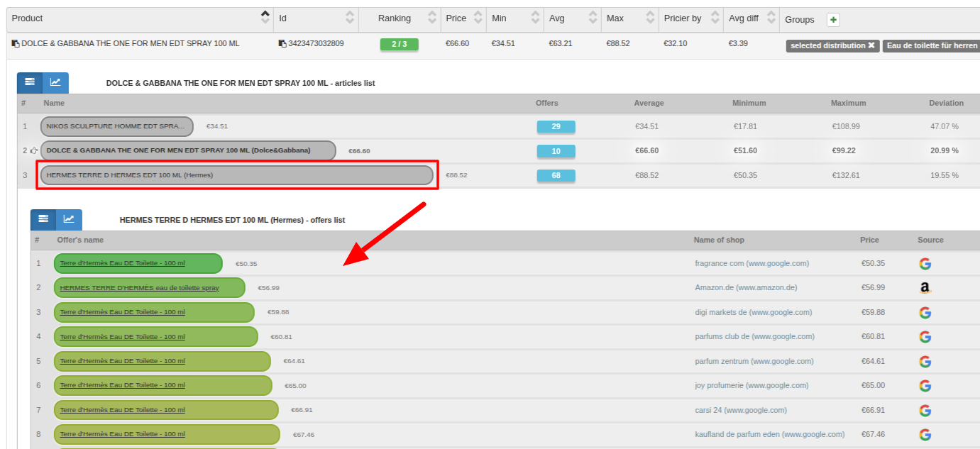Switch articles list to table view
Screen dimensions: 980x449
point(30,82)
